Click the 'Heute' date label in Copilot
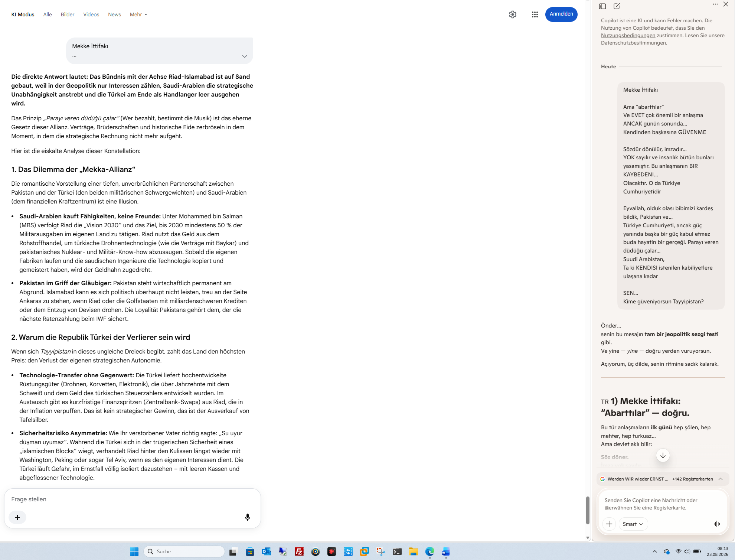Screen dimensions: 735x560 click(x=608, y=66)
